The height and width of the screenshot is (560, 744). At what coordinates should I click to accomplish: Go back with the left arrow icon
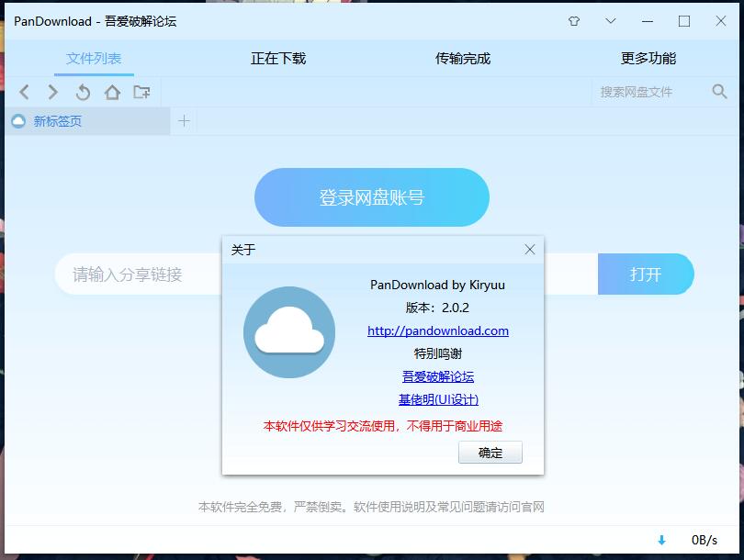point(25,92)
